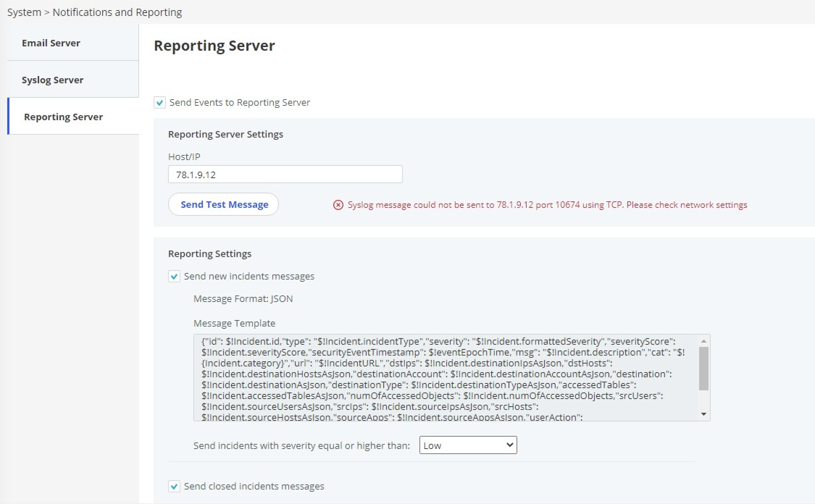Toggle Send closed incidents messages checkbox

pos(174,486)
